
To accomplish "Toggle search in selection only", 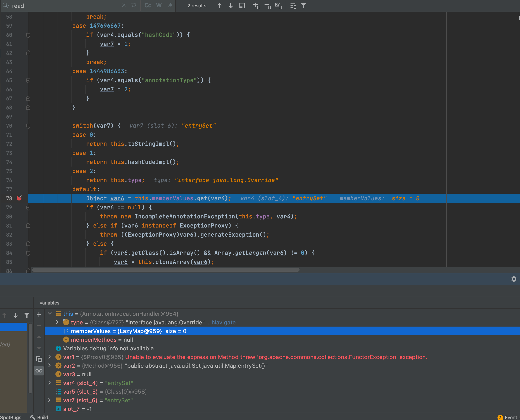I will click(x=242, y=6).
